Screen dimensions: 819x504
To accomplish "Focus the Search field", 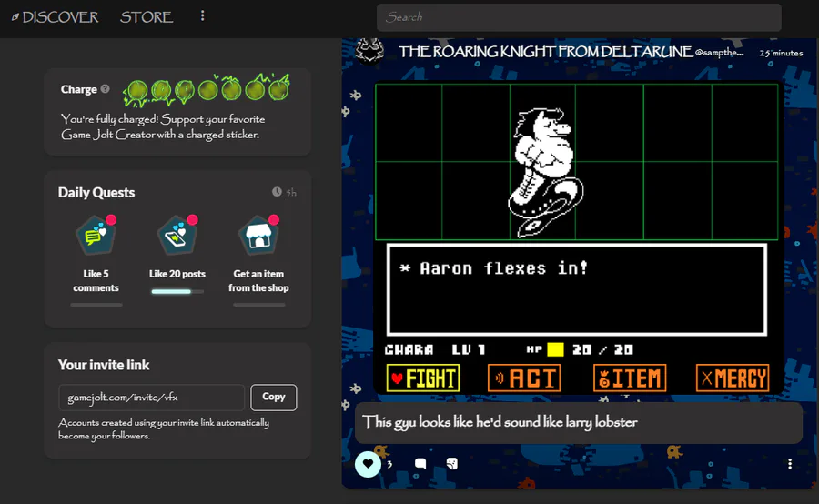I will [579, 17].
